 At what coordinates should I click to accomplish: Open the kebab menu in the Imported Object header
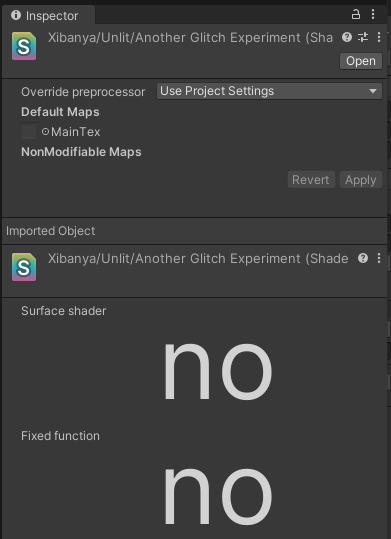[379, 258]
